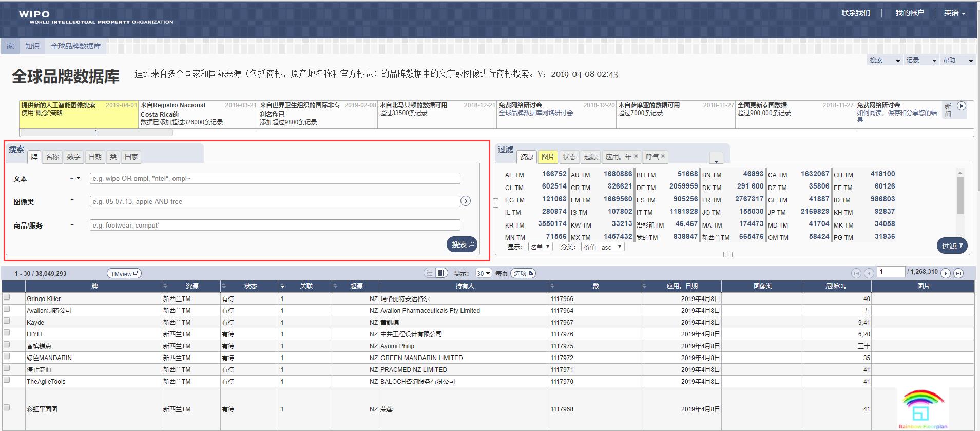The width and height of the screenshot is (980, 431).
Task: Open the 文本 operator dropdown arrow
Action: coord(78,178)
